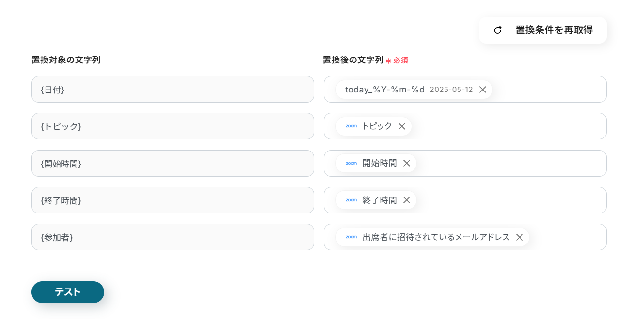Focus the {トピック} replacement target field
The height and width of the screenshot is (319, 644).
point(172,126)
